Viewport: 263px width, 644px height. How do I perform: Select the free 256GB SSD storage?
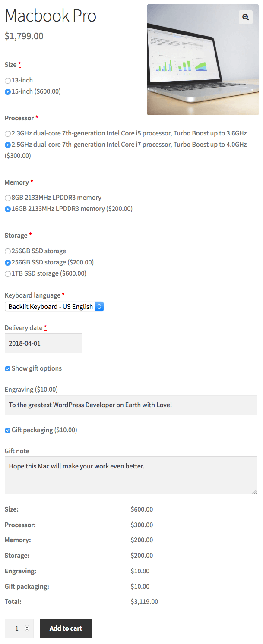click(8, 251)
